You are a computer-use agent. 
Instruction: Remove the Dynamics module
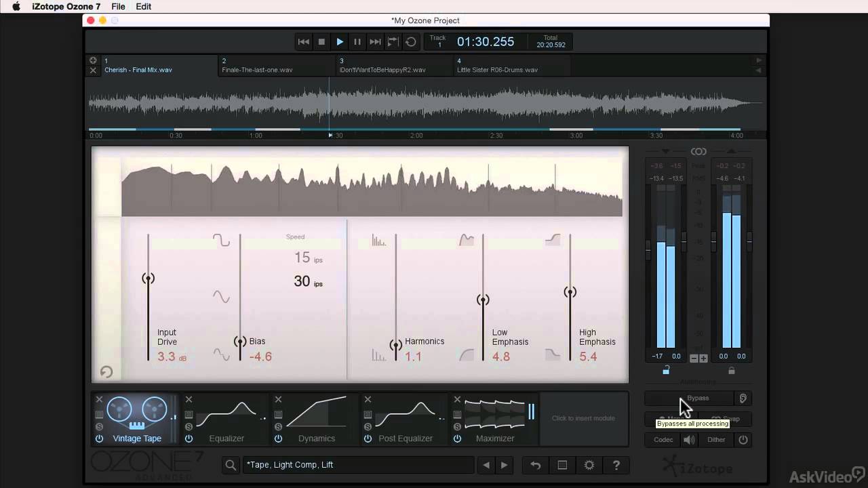click(278, 399)
